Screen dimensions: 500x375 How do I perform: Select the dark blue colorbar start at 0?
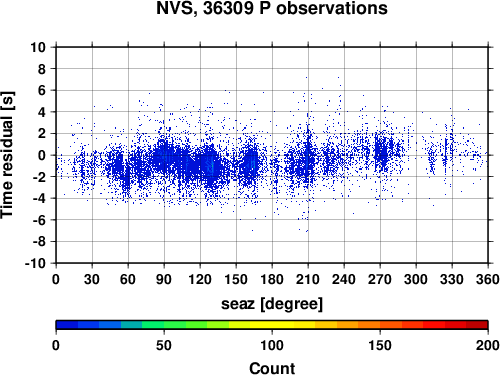tap(67, 325)
